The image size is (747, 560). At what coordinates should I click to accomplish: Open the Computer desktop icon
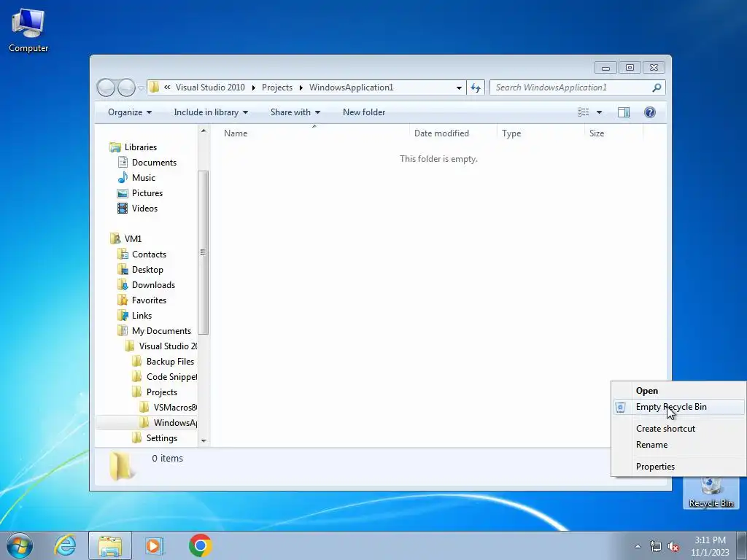pos(28,31)
